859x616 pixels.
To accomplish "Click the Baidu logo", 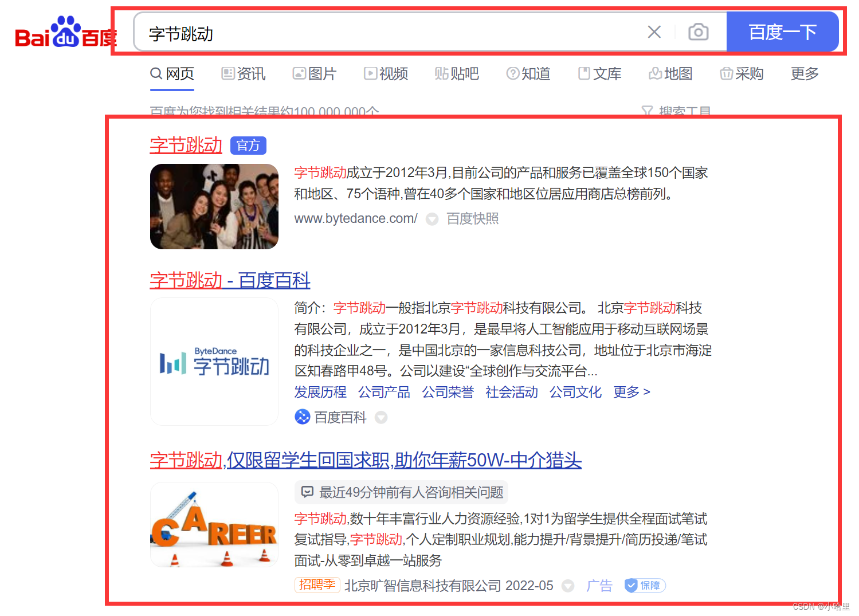I will (x=66, y=32).
